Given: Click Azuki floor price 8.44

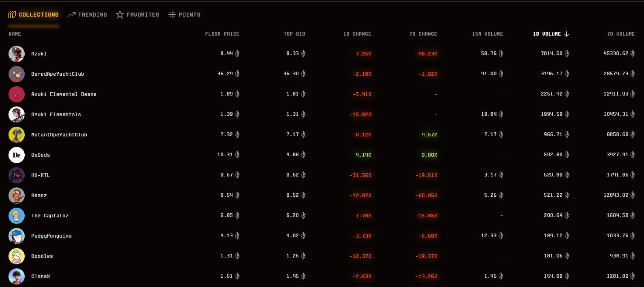Looking at the screenshot, I should [226, 53].
